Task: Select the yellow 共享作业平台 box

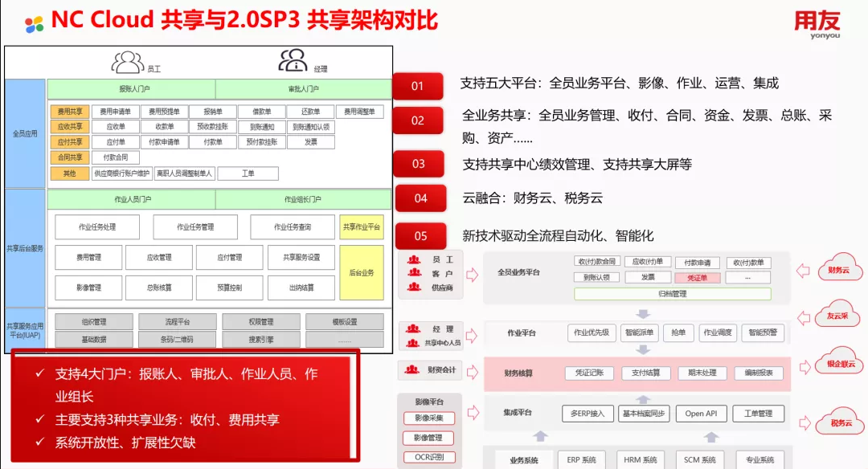Action: click(362, 226)
